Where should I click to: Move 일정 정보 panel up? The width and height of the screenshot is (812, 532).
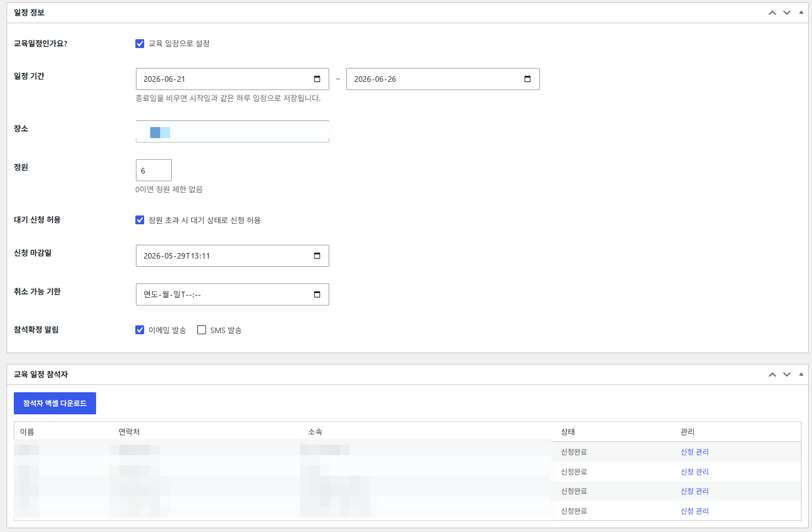[x=772, y=13]
